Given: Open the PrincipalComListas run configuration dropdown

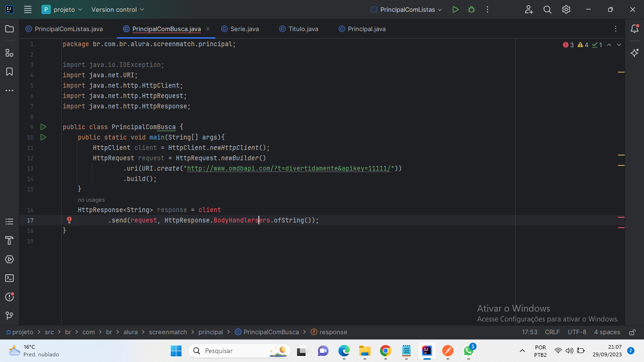Looking at the screenshot, I should click(x=406, y=9).
